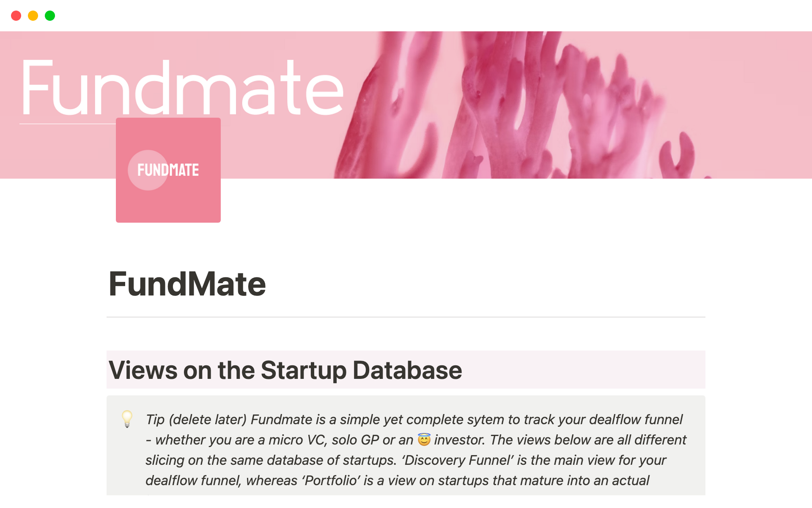Click the pink coral cover image
812x508 pixels.
tap(529, 106)
